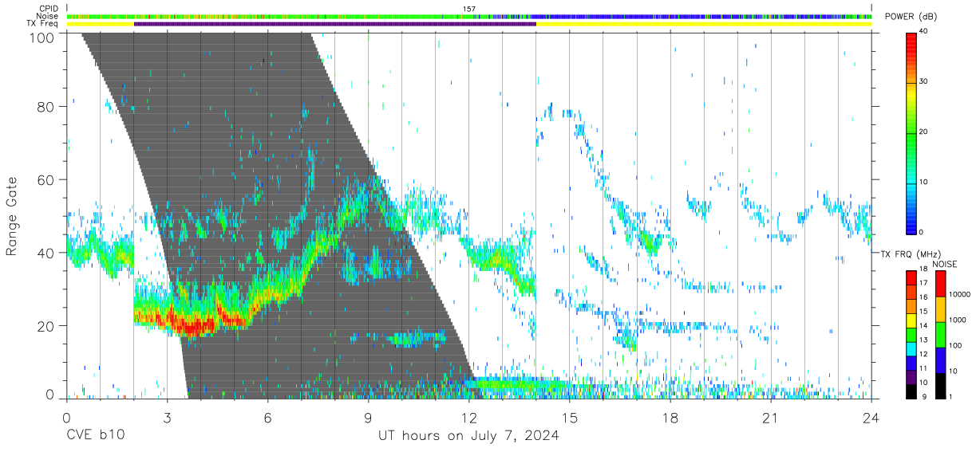The image size is (980, 452).
Task: Click y-axis tick label '40'
Action: [46, 254]
